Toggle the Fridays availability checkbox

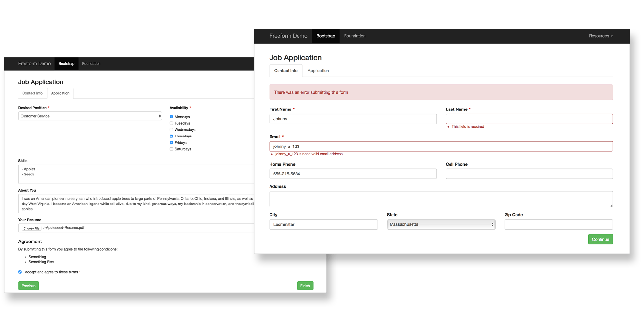click(171, 143)
